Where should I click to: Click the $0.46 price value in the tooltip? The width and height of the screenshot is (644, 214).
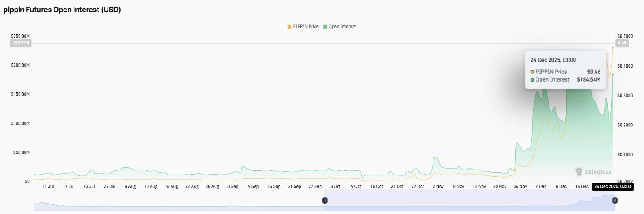593,72
